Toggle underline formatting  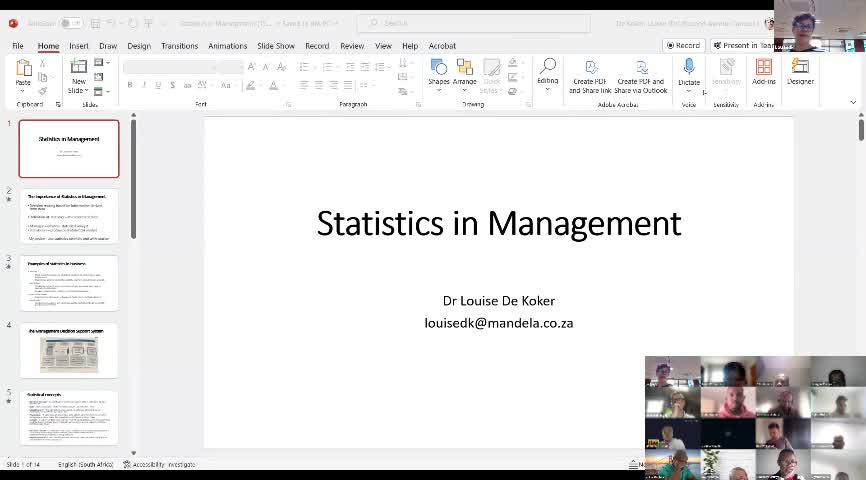[158, 85]
